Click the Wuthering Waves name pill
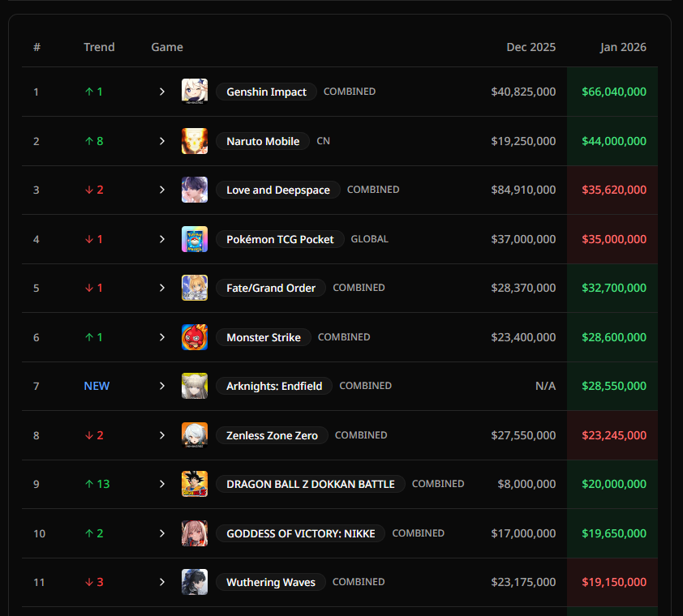Viewport: 683px width, 616px height. (x=270, y=582)
